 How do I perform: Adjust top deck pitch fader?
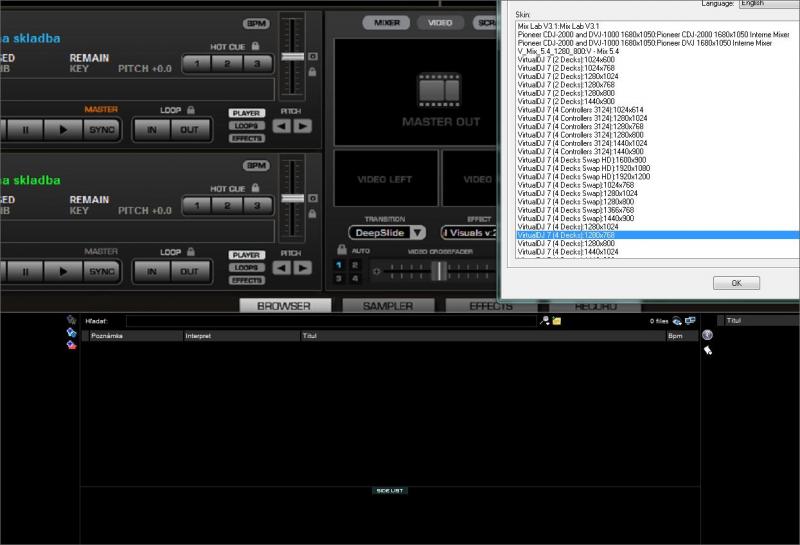(x=293, y=57)
